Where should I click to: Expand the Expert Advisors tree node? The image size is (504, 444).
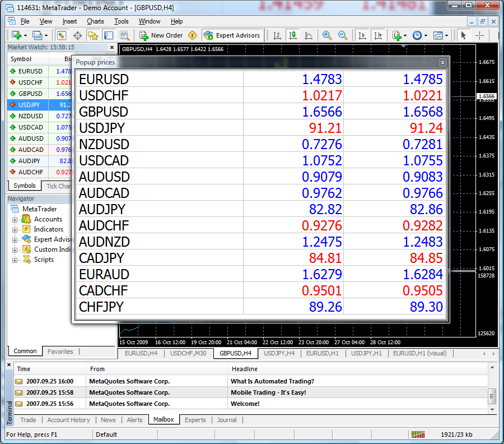coord(15,240)
